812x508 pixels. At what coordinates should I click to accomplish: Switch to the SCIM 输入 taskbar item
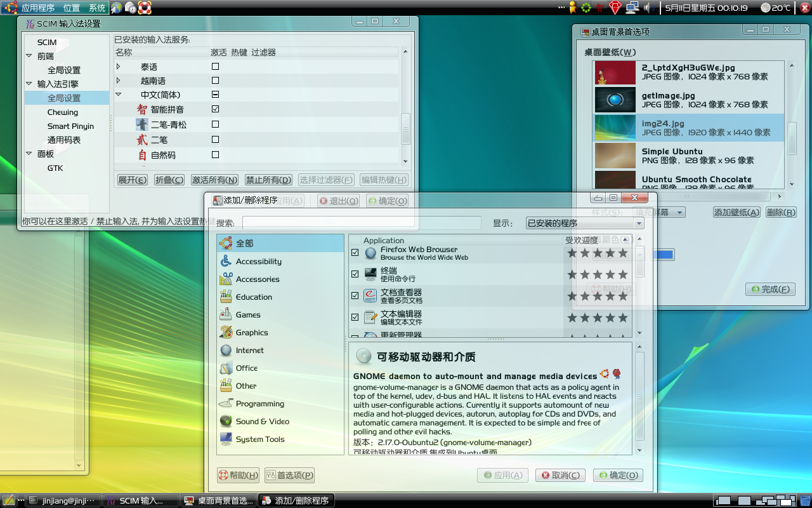[141, 500]
